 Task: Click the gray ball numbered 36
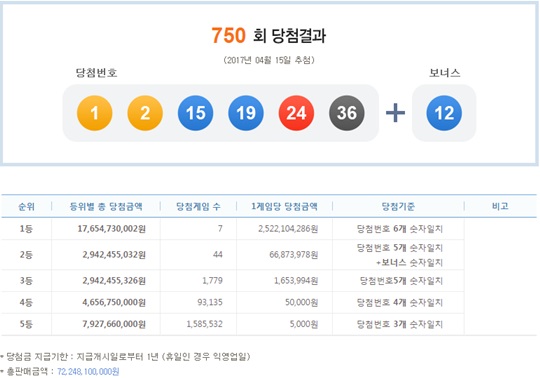[x=347, y=113]
